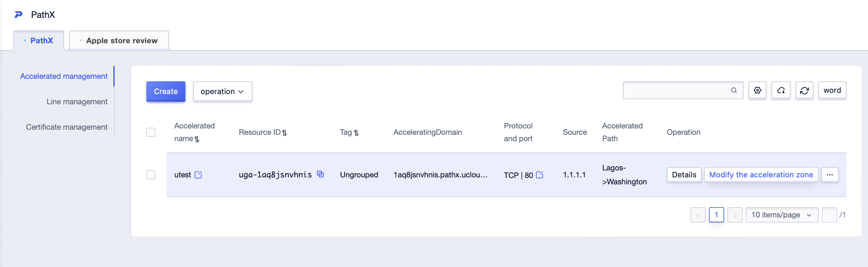This screenshot has width=868, height=267.
Task: Sort by Resource ID column
Action: coord(285,133)
